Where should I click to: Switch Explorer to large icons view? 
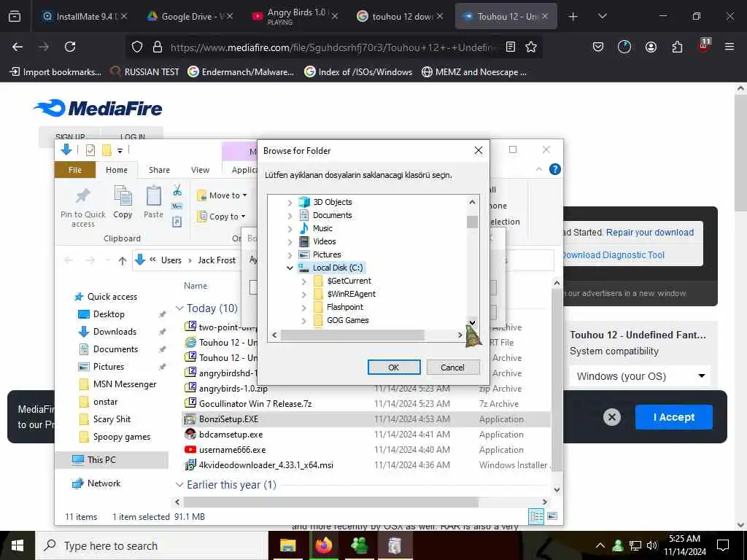coord(552,516)
